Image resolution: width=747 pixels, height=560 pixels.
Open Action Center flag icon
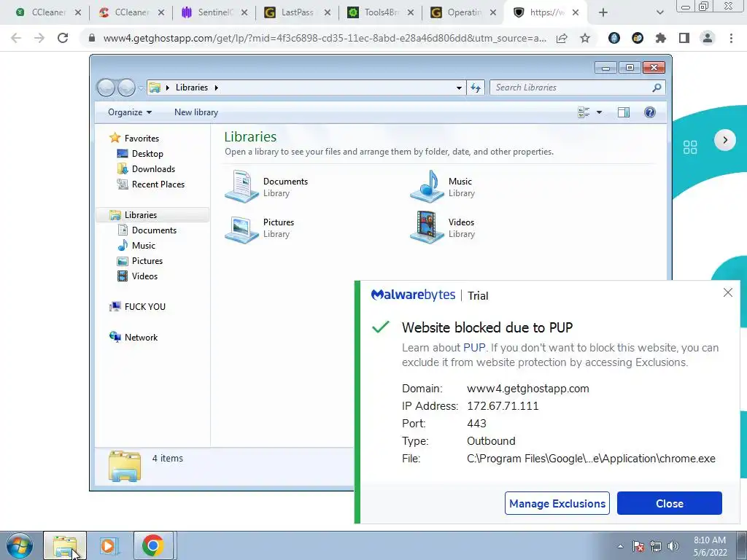pyautogui.click(x=638, y=546)
